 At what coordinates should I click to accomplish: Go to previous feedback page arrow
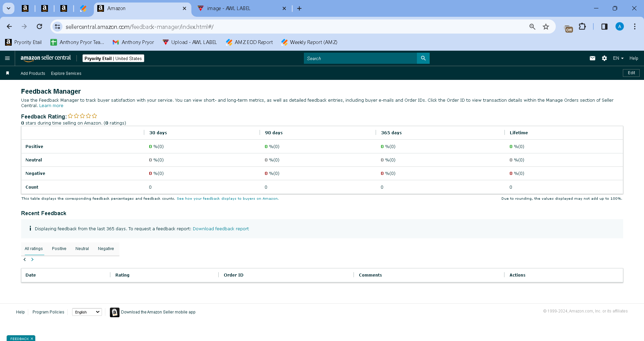pyautogui.click(x=24, y=259)
